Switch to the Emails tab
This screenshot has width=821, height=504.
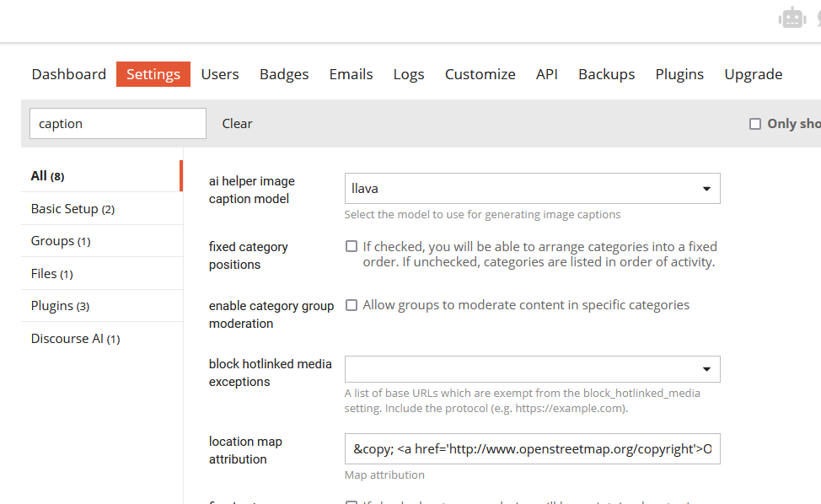351,74
